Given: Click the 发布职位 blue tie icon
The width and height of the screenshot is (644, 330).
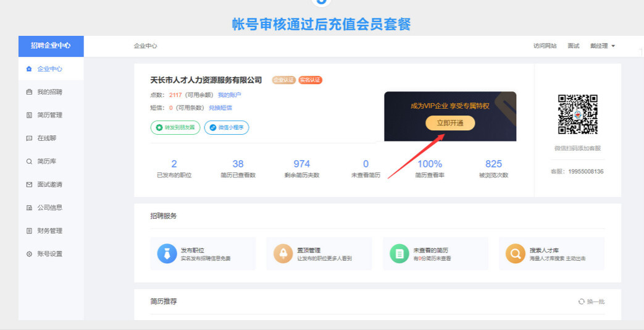Looking at the screenshot, I should tap(167, 253).
